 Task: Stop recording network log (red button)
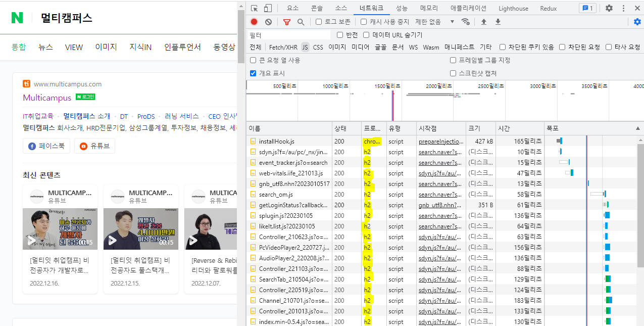click(x=254, y=22)
